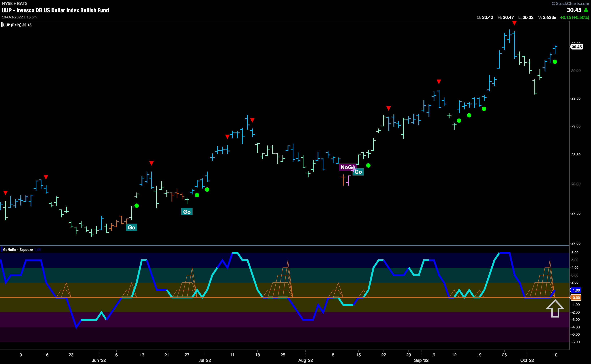Click the red triangle above the late-September peak
Image resolution: width=591 pixels, height=364 pixels.
pos(514,23)
